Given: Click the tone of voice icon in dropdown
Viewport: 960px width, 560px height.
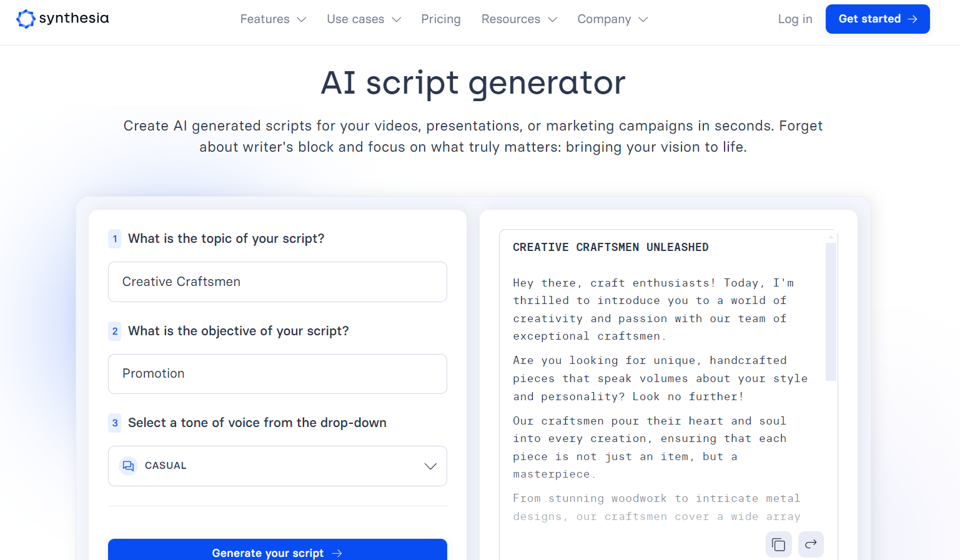Looking at the screenshot, I should point(128,466).
